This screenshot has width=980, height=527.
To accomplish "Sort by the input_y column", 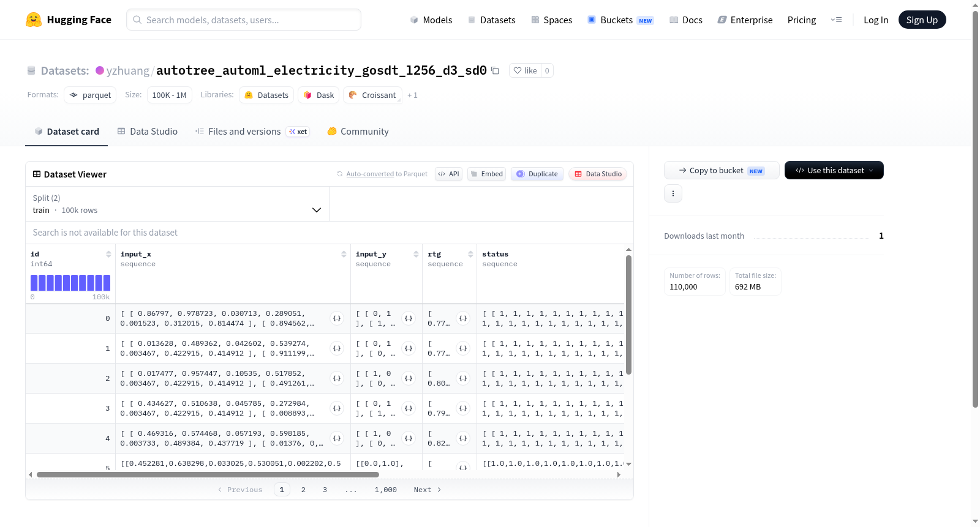I will pos(416,254).
